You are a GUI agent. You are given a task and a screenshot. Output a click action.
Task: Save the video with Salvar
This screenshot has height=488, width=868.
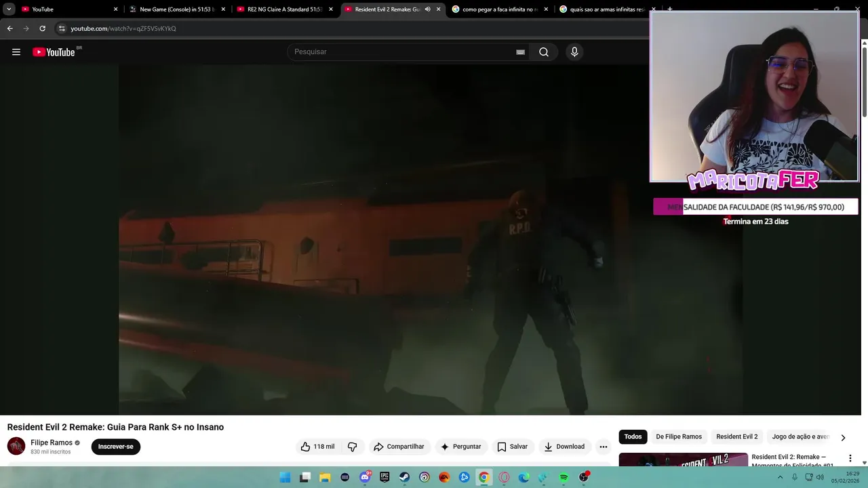pos(512,447)
